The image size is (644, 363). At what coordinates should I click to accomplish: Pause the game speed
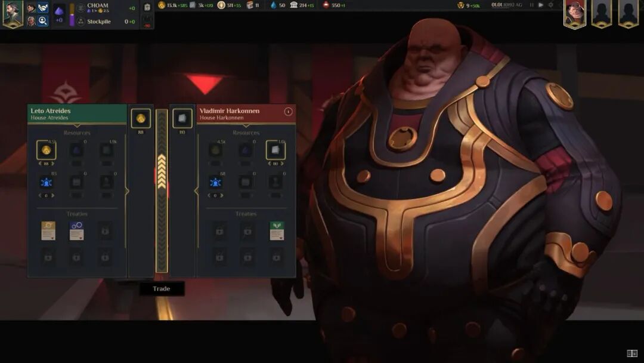(531, 5)
